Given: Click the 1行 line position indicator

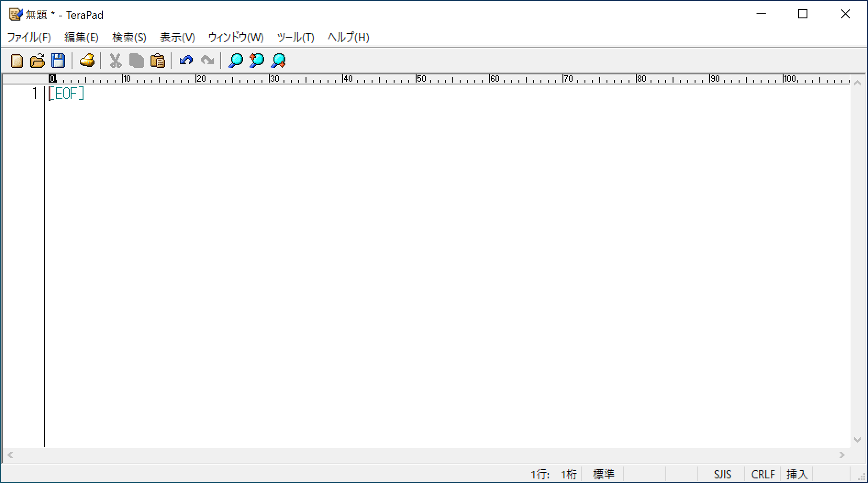Looking at the screenshot, I should tap(540, 474).
